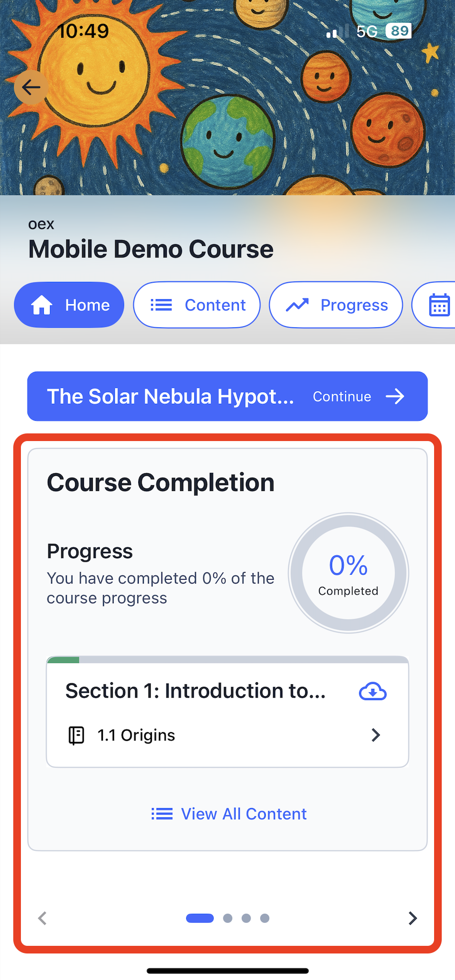Jump to the second carousel page dot
Screen dimensions: 455x980
click(227, 918)
